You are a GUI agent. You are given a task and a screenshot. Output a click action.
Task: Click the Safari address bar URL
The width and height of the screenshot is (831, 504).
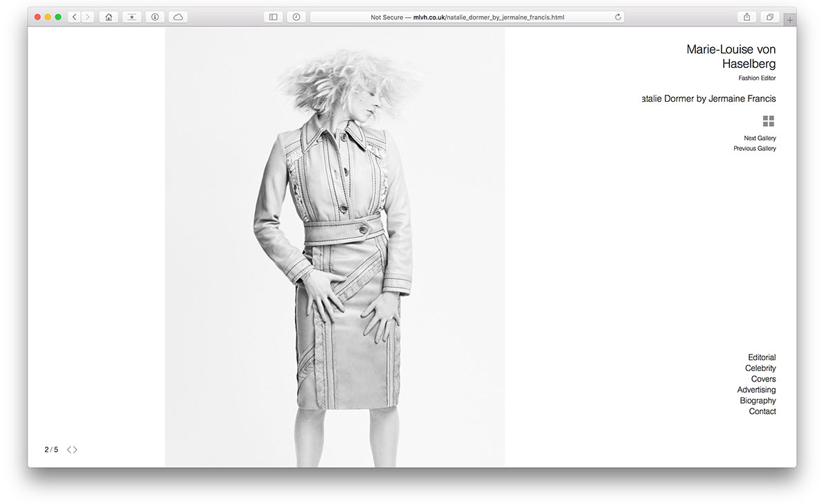(467, 17)
